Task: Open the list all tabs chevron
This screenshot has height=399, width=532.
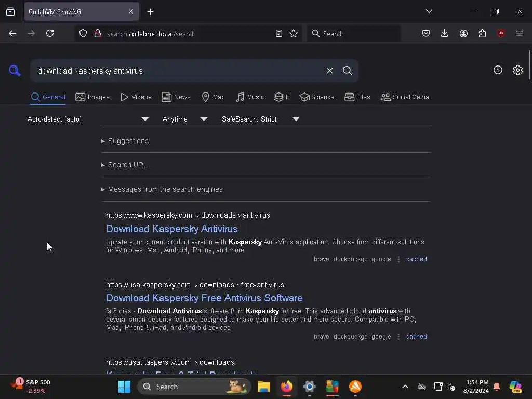Action: click(429, 11)
